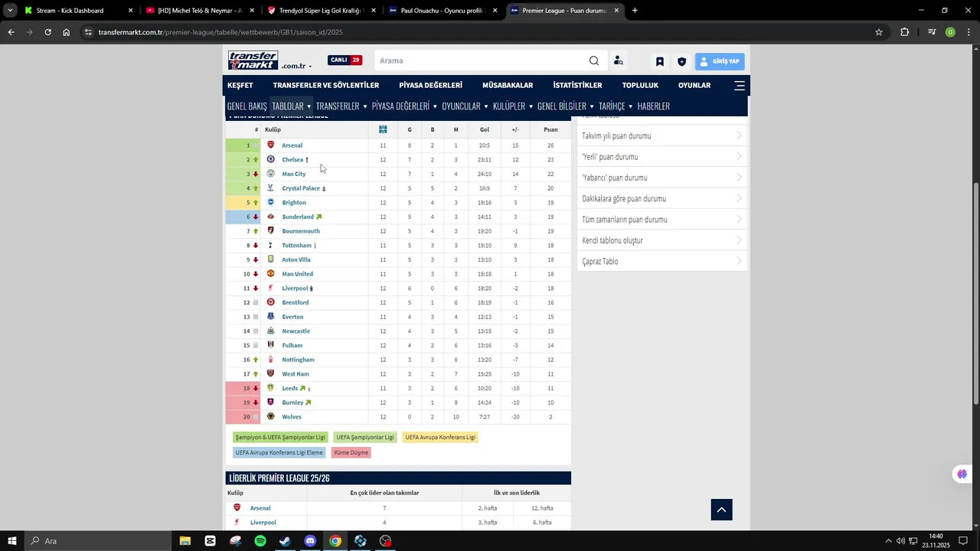
Task: Click the matches played column header icon
Action: (383, 129)
